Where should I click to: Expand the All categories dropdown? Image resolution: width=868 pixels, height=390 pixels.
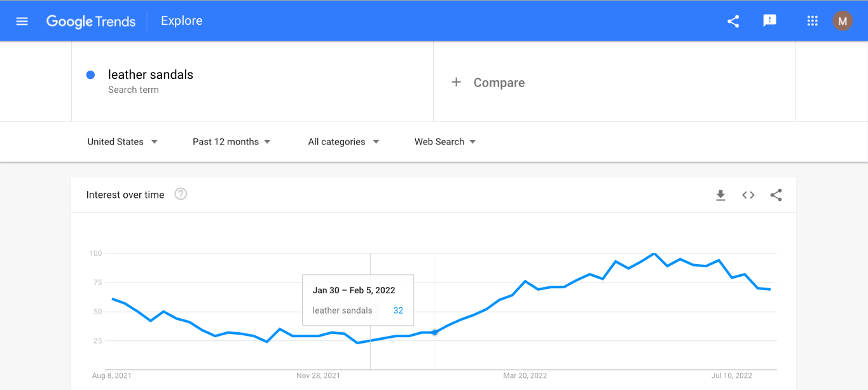pyautogui.click(x=343, y=142)
